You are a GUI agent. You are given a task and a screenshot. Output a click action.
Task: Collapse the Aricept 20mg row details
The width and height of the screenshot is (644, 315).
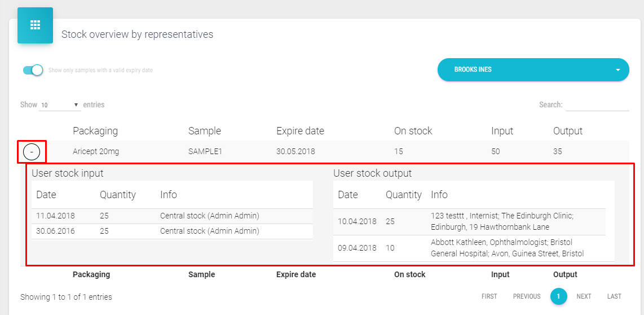tap(32, 152)
